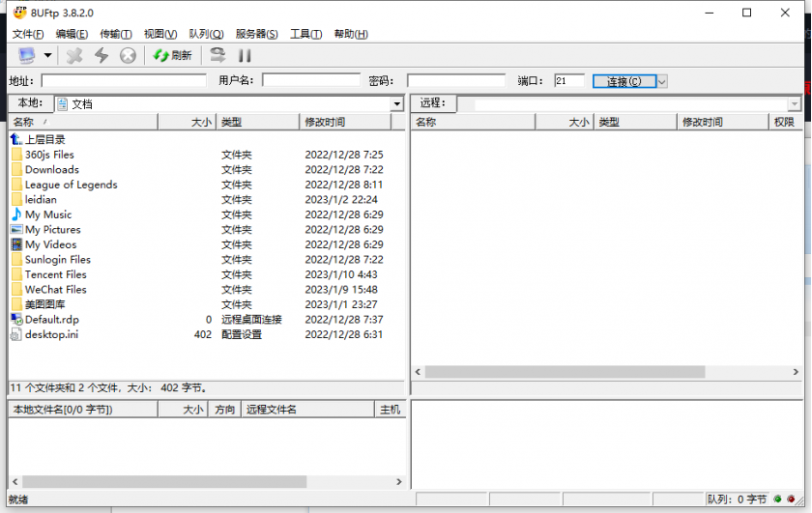Expand the local path dropdown showing 文档

[x=396, y=104]
